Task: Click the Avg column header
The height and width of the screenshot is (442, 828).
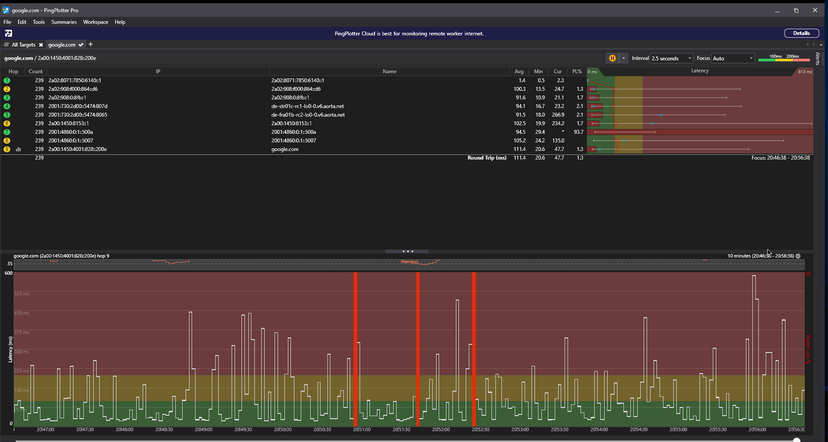Action: (x=519, y=71)
